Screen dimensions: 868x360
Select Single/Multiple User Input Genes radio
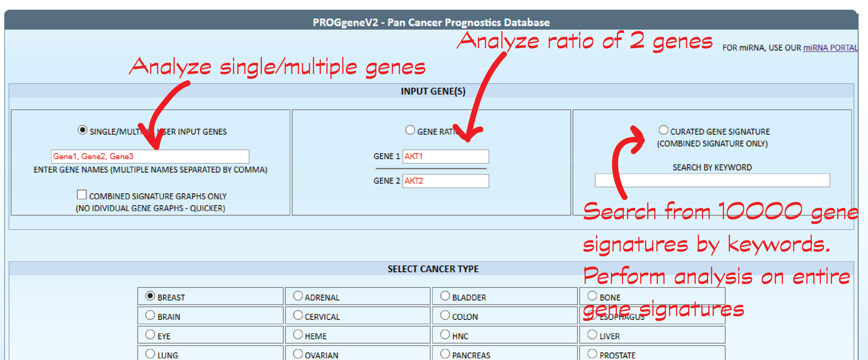pos(83,130)
